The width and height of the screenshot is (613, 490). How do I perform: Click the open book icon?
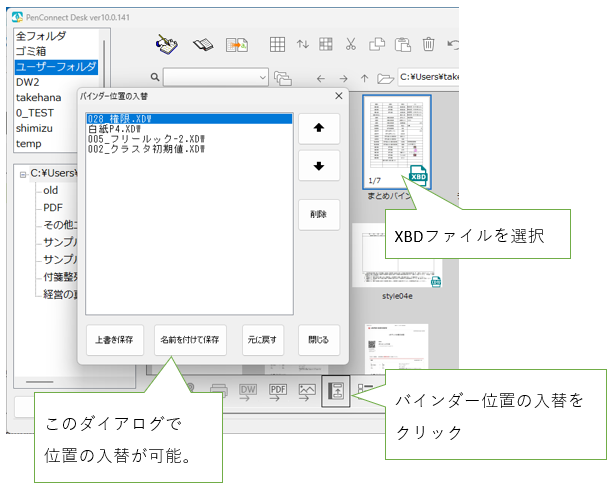(203, 44)
